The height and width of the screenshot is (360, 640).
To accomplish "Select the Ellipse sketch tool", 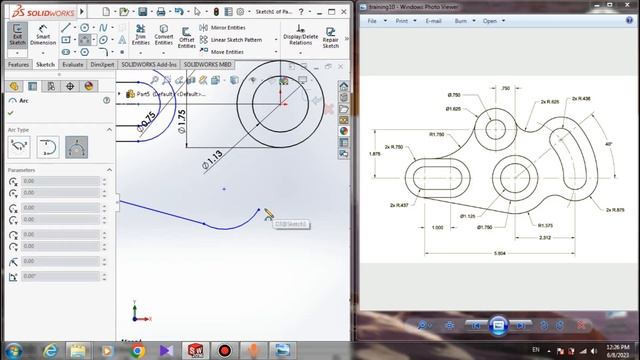I will 103,40.
